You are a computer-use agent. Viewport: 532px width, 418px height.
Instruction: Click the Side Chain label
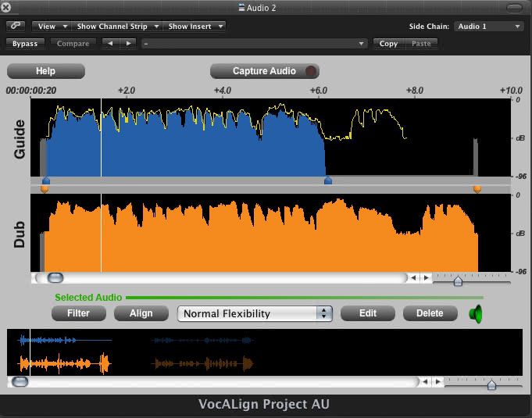coord(429,27)
